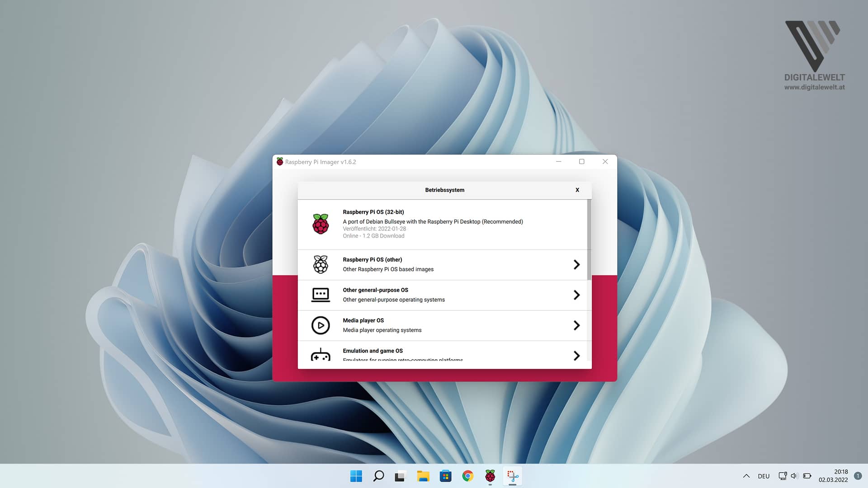Click the Other general-purpose OS monitor icon
The image size is (868, 488).
click(321, 295)
